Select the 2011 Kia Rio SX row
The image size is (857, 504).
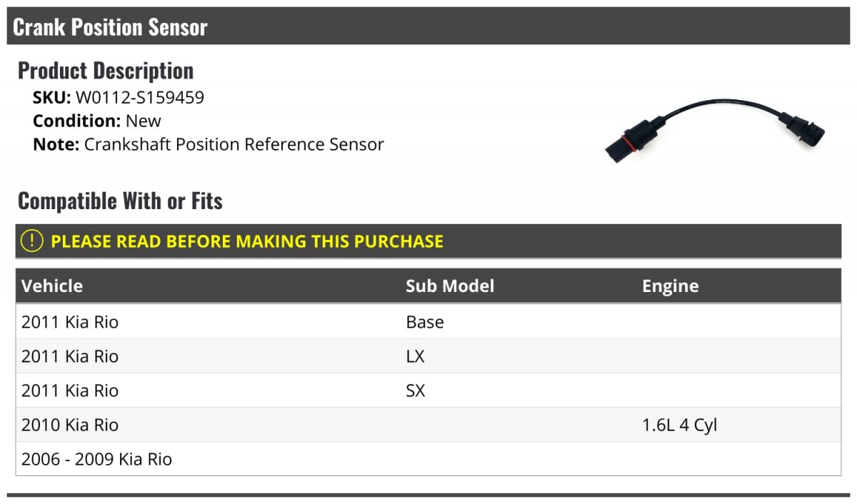tap(428, 390)
